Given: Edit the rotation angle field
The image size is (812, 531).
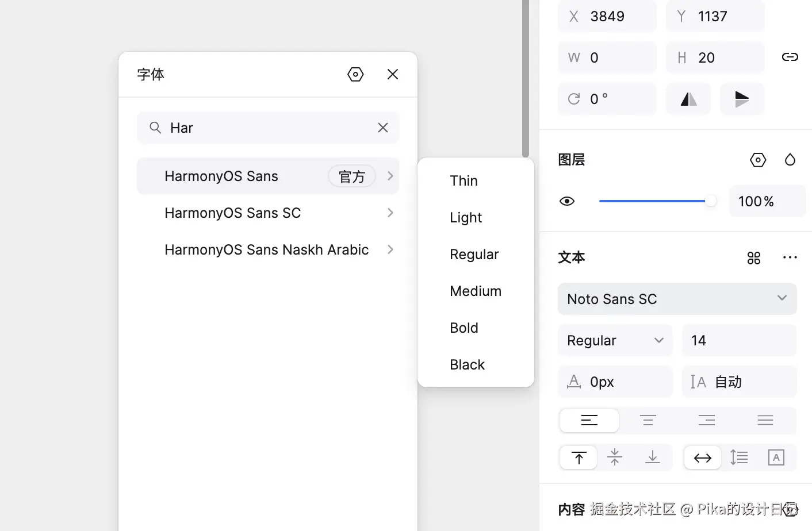Looking at the screenshot, I should [x=607, y=99].
